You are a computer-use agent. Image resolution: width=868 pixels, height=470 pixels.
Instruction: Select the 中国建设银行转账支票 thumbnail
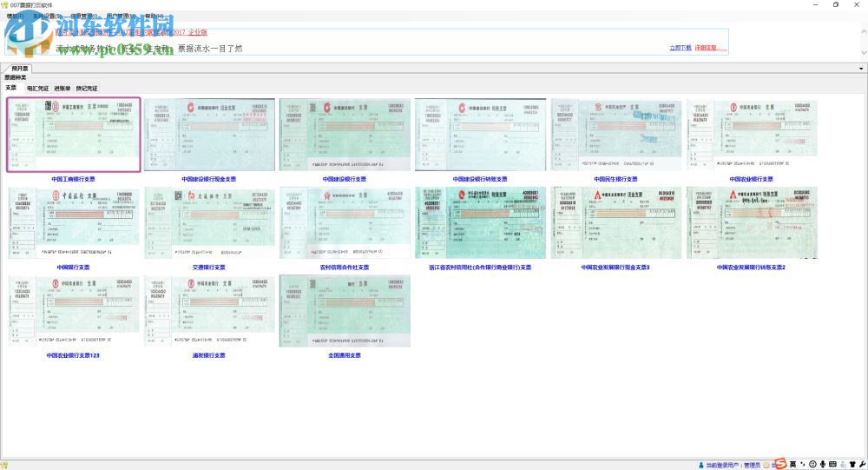pyautogui.click(x=480, y=135)
